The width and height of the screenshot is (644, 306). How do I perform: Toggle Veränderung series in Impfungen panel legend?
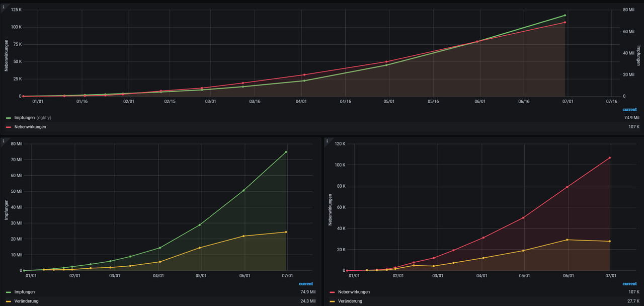coord(26,301)
